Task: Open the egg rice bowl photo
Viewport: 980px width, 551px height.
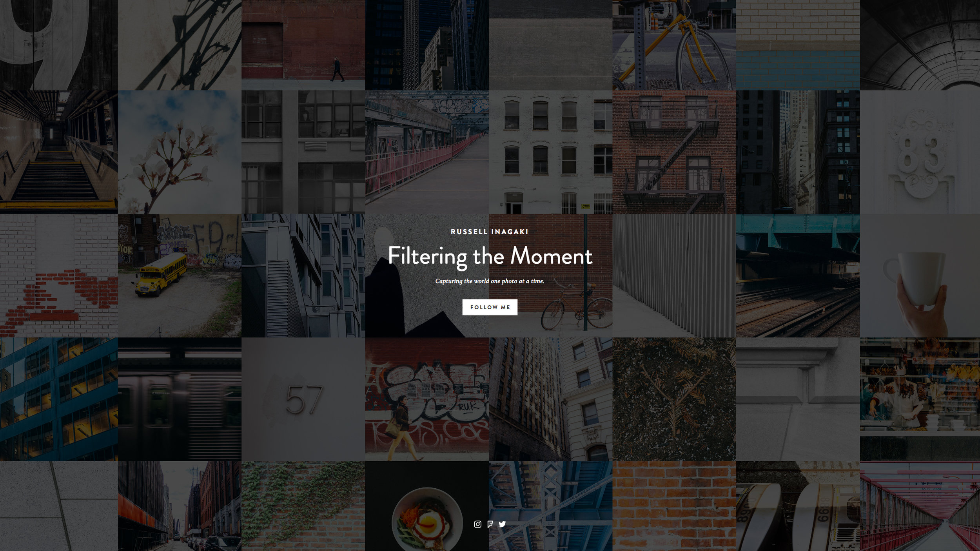Action: pyautogui.click(x=427, y=506)
